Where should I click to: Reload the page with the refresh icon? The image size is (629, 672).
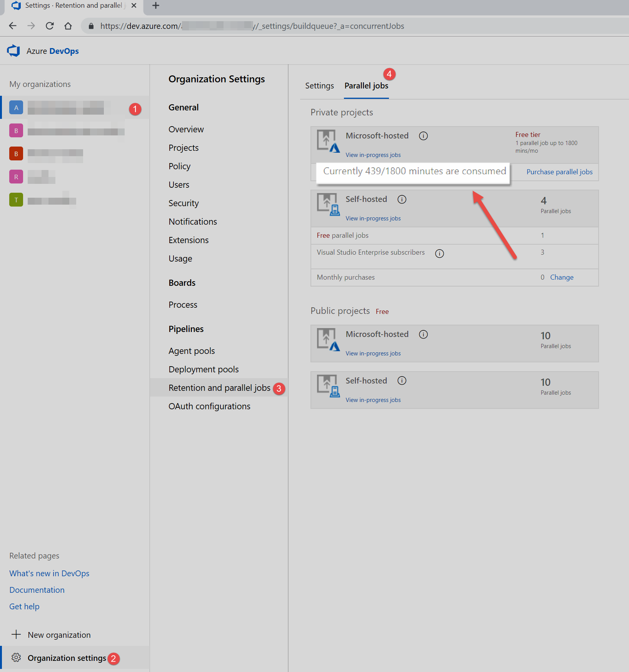[50, 26]
